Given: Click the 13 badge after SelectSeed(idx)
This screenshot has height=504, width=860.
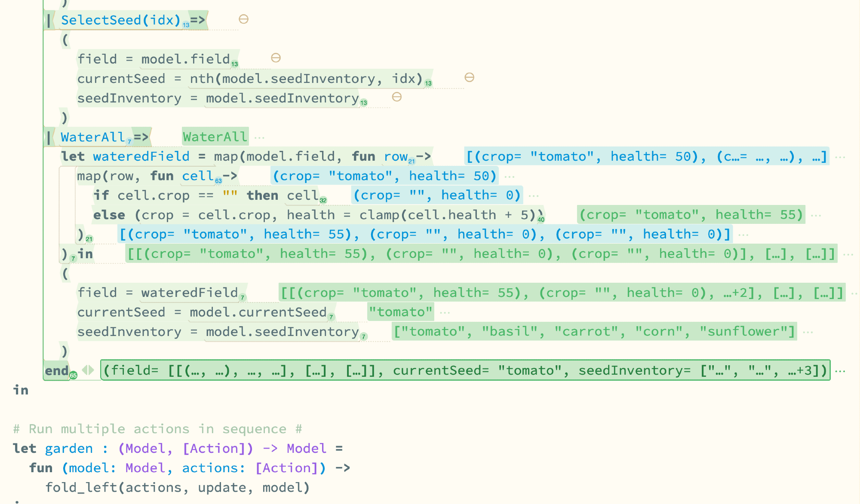Looking at the screenshot, I should (x=186, y=25).
